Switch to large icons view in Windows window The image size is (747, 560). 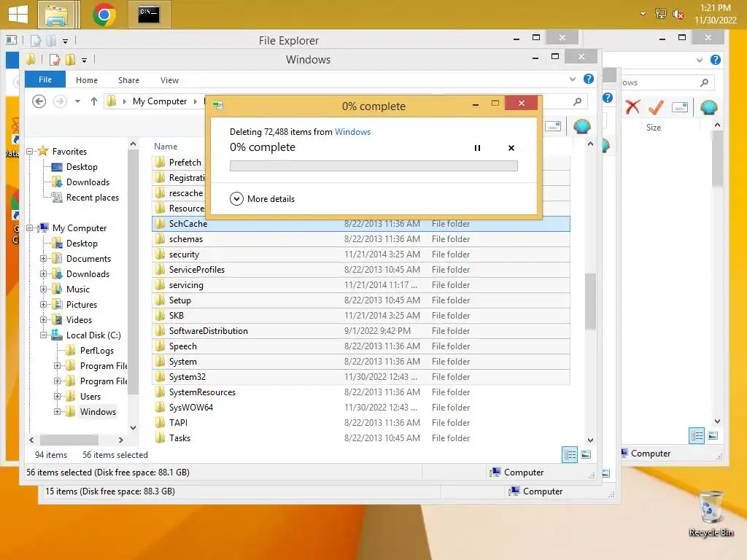[586, 454]
